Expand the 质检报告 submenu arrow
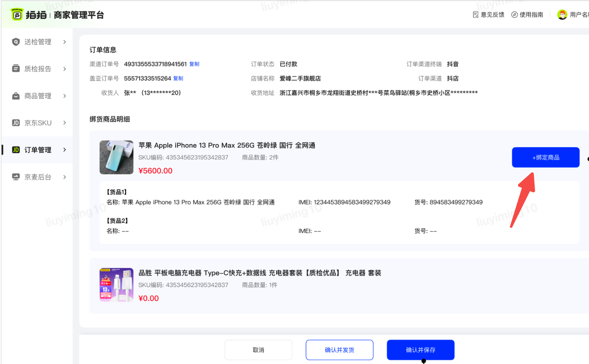The width and height of the screenshot is (589, 364). point(64,69)
